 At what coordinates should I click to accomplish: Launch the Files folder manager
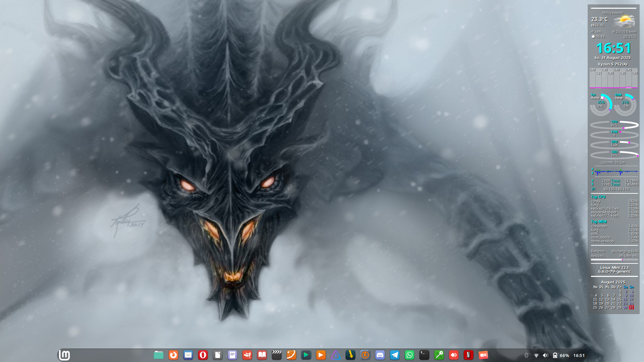159,355
